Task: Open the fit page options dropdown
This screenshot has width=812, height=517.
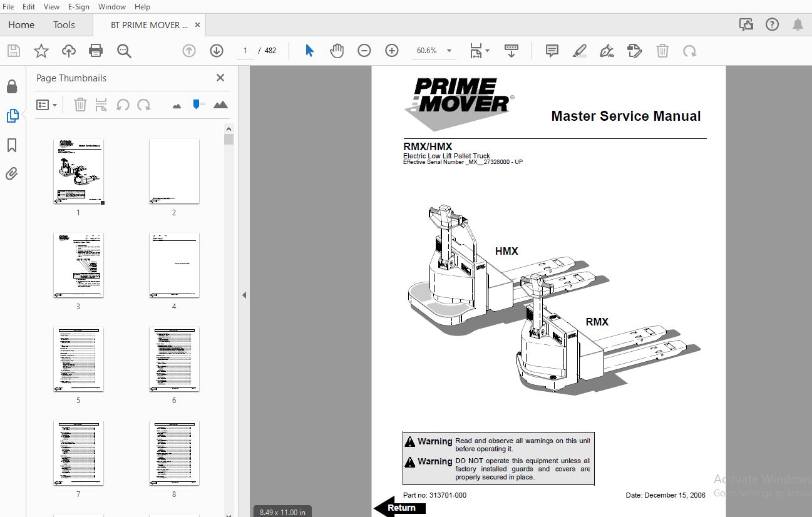Action: pyautogui.click(x=480, y=51)
